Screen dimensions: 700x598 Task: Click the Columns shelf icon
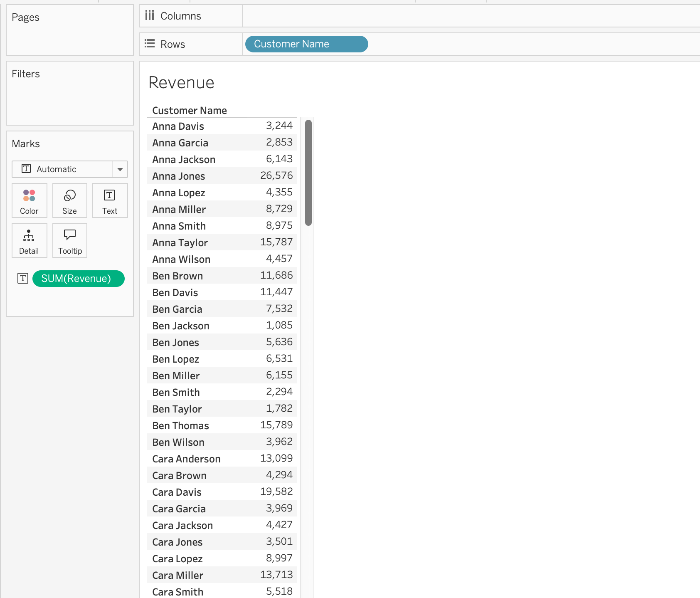(150, 16)
